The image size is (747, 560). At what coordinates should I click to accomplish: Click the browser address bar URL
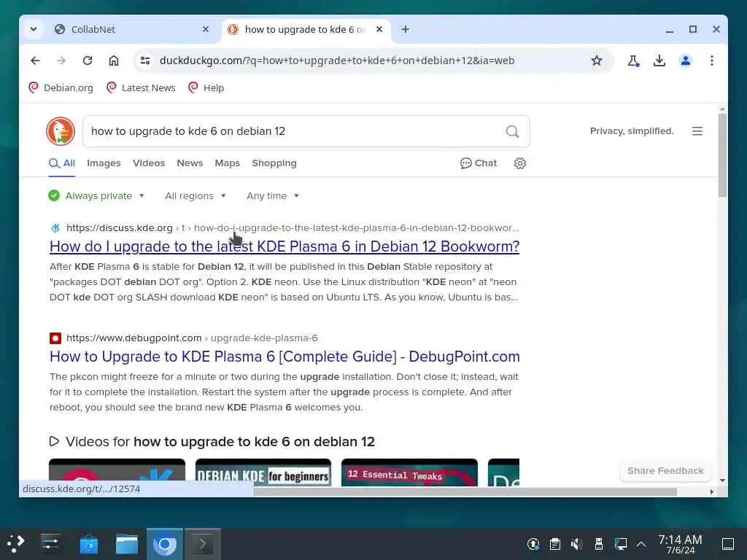coord(337,61)
